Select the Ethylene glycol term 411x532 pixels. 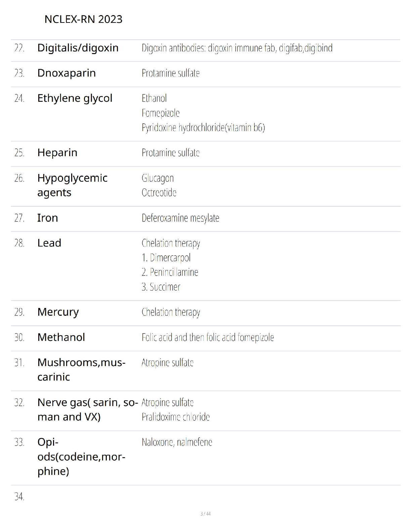point(75,98)
